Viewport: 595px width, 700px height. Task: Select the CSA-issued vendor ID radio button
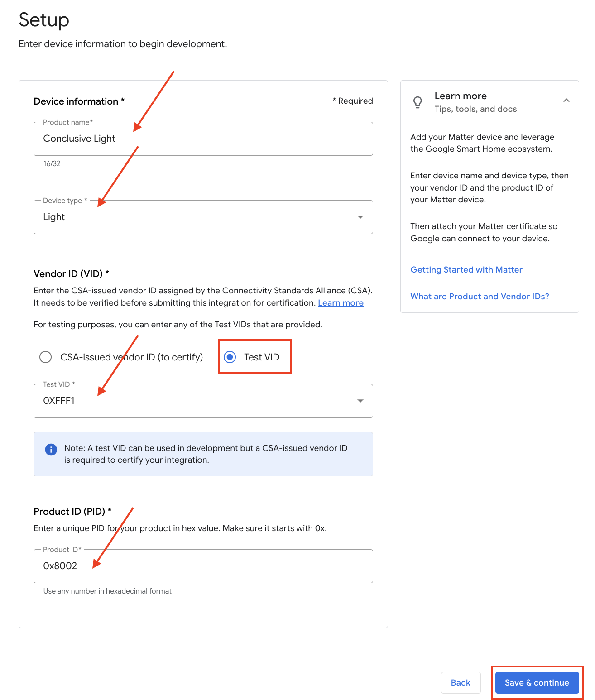point(45,357)
